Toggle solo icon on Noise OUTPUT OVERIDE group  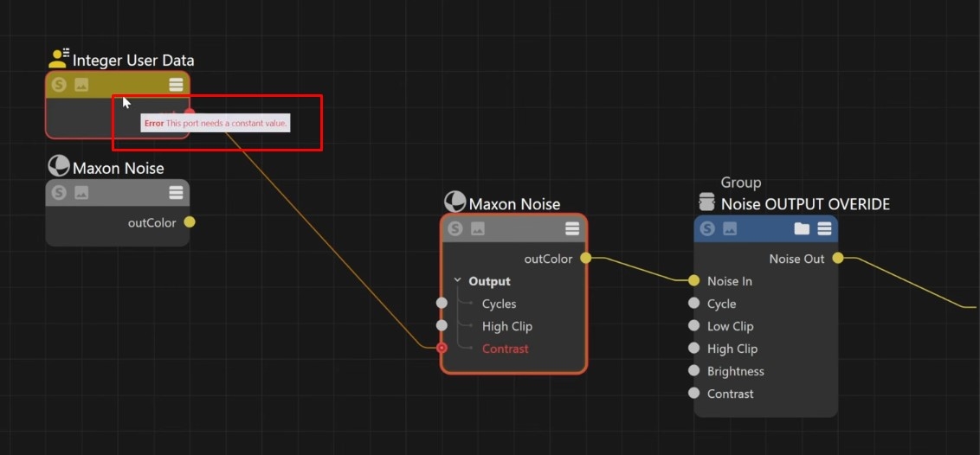[707, 229]
